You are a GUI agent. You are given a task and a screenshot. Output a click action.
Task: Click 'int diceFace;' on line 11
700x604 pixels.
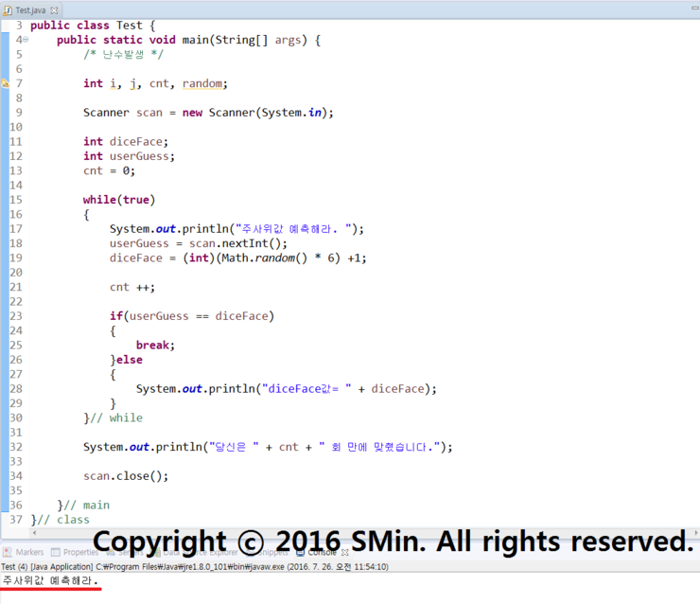(x=126, y=142)
